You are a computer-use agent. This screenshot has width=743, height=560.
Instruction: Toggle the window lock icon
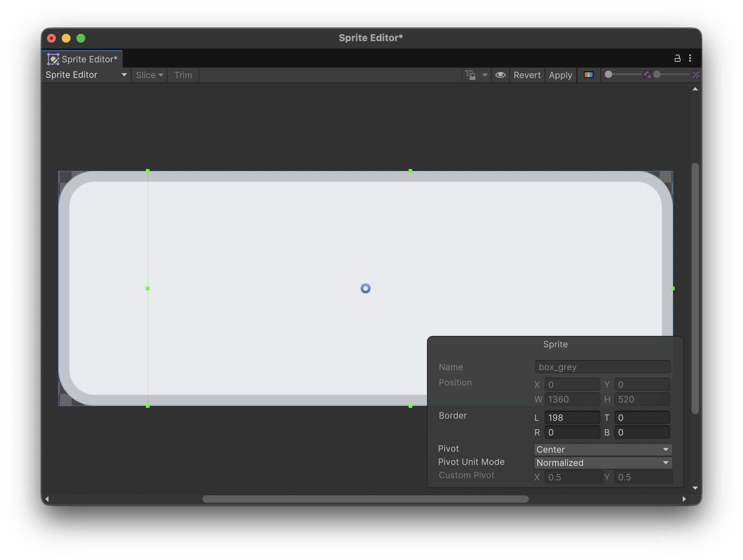(x=677, y=58)
